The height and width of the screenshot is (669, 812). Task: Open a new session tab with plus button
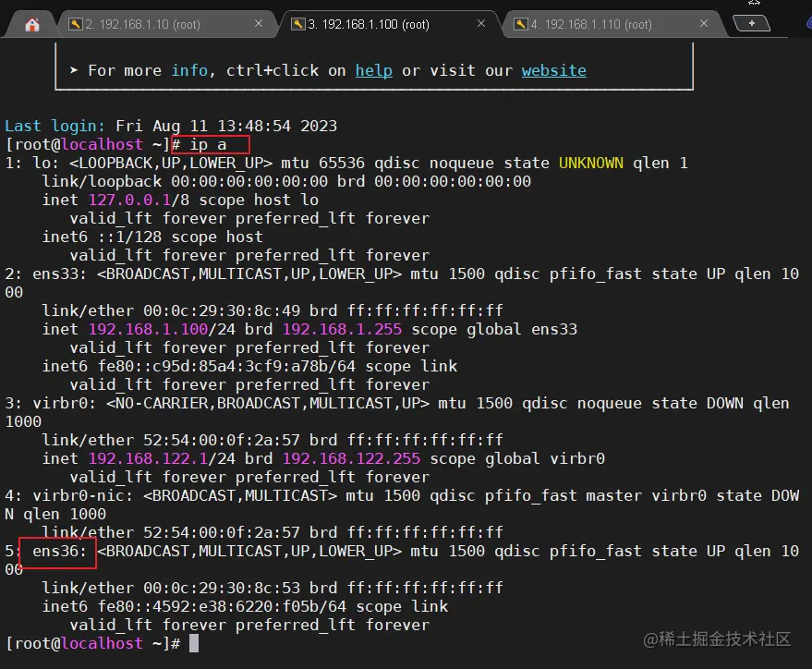[x=751, y=23]
